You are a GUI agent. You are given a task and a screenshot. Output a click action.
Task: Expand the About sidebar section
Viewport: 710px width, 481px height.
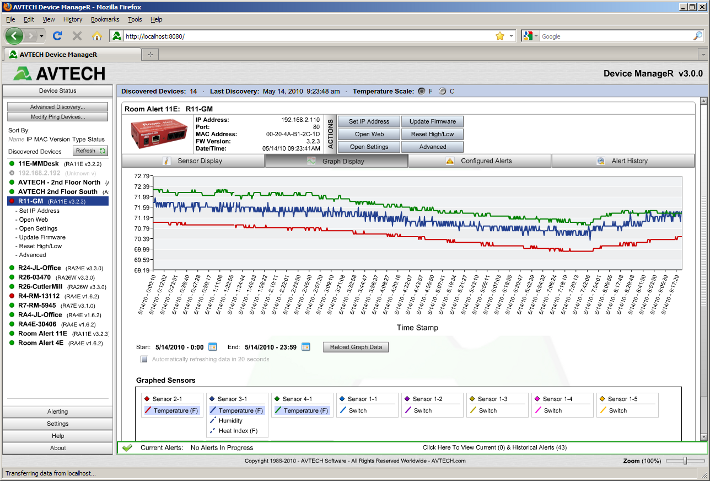(x=58, y=448)
